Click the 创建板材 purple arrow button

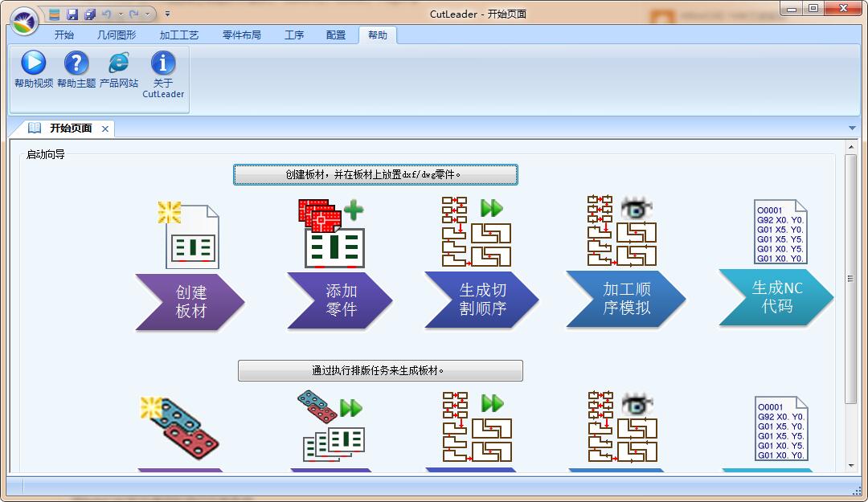pos(190,302)
